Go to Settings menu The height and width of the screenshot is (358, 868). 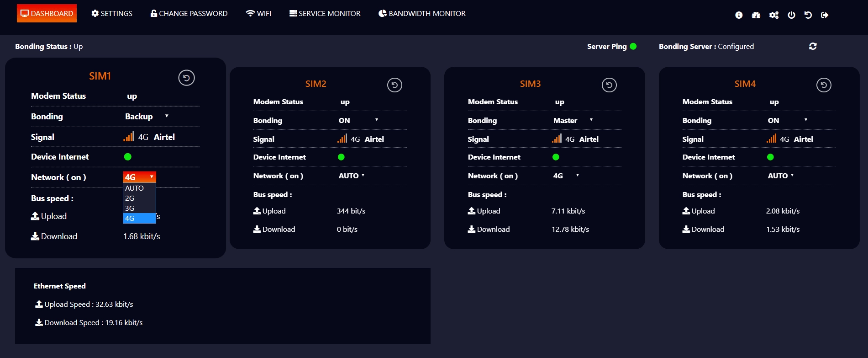tap(112, 13)
